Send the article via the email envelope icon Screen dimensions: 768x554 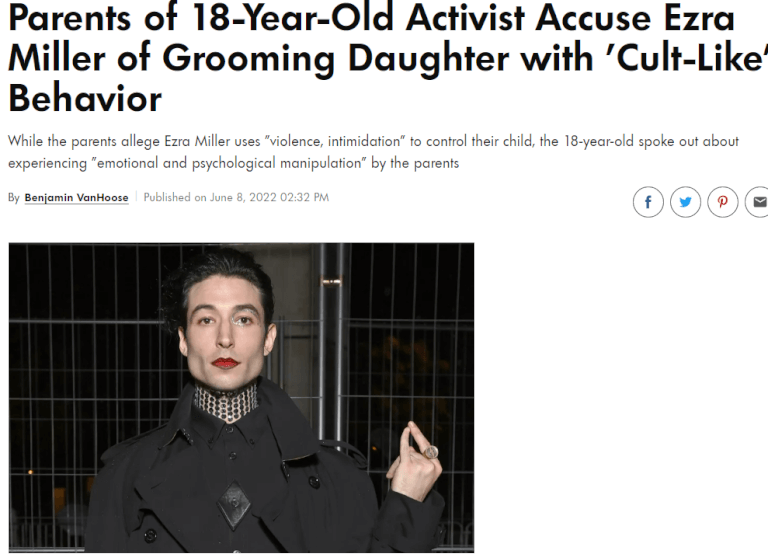tap(757, 202)
